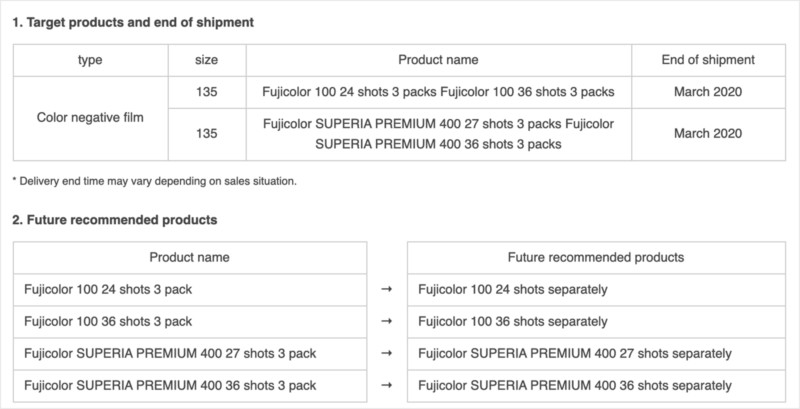Click the 'Target products and end of shipment' heading
Screen dimensions: 800x409
[x=133, y=23]
